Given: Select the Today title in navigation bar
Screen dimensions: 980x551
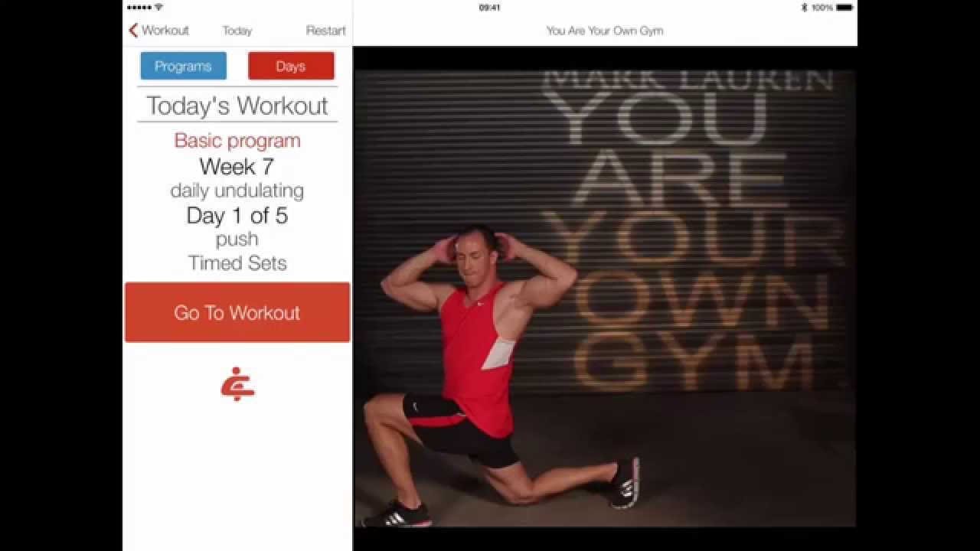Looking at the screenshot, I should pos(237,31).
